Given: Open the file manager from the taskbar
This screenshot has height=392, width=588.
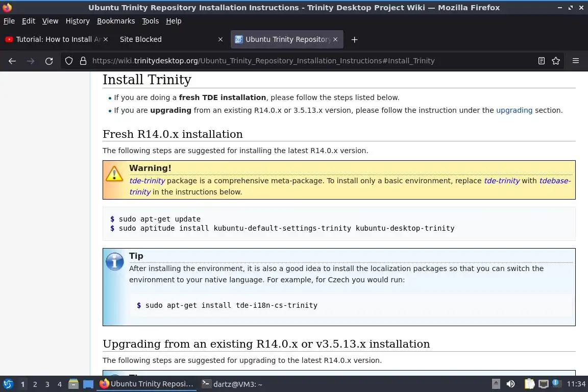Looking at the screenshot, I should pos(73,384).
